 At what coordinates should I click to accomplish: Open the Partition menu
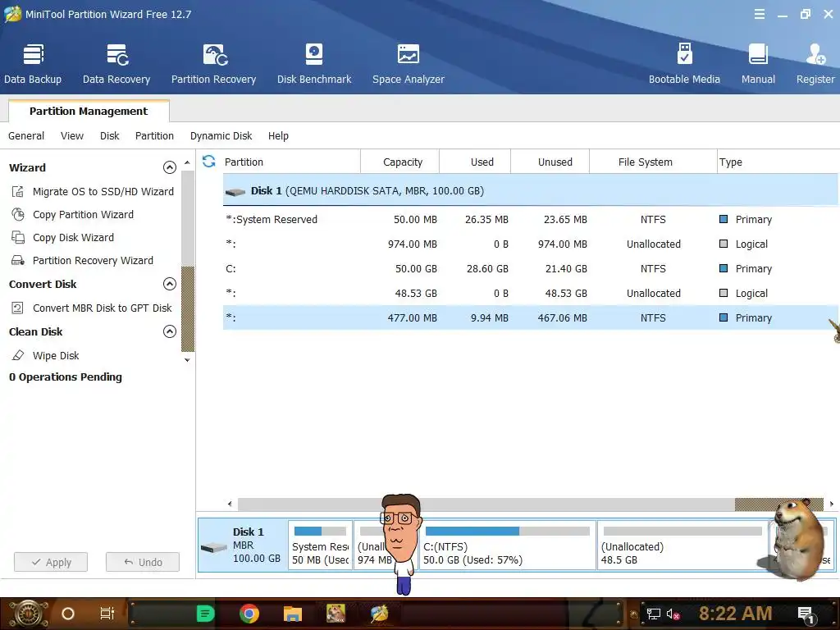tap(154, 136)
